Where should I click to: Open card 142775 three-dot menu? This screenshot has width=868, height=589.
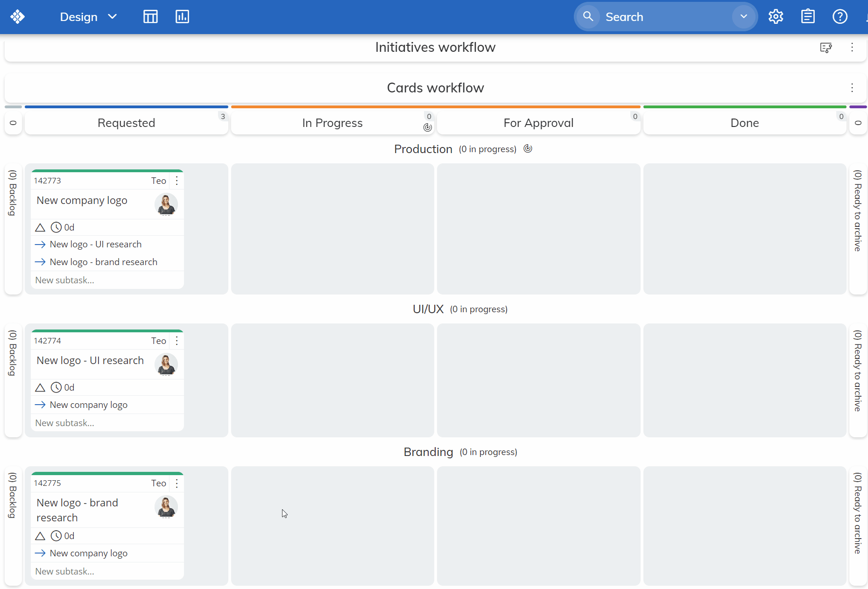click(x=176, y=483)
